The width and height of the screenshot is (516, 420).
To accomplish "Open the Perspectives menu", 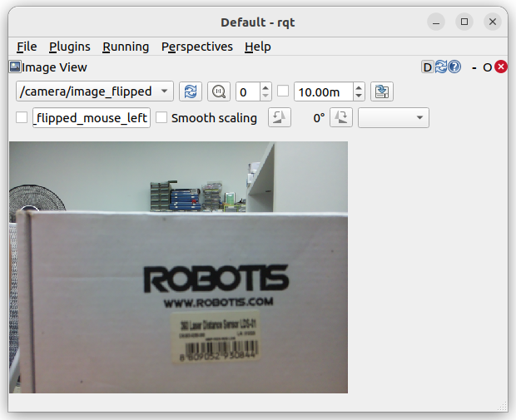I will [196, 47].
